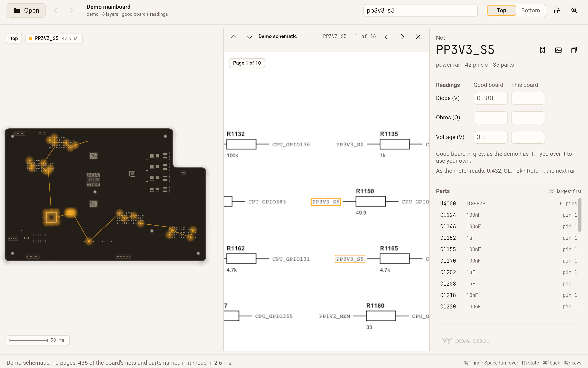
Task: Click the Ohms This board input
Action: point(528,118)
